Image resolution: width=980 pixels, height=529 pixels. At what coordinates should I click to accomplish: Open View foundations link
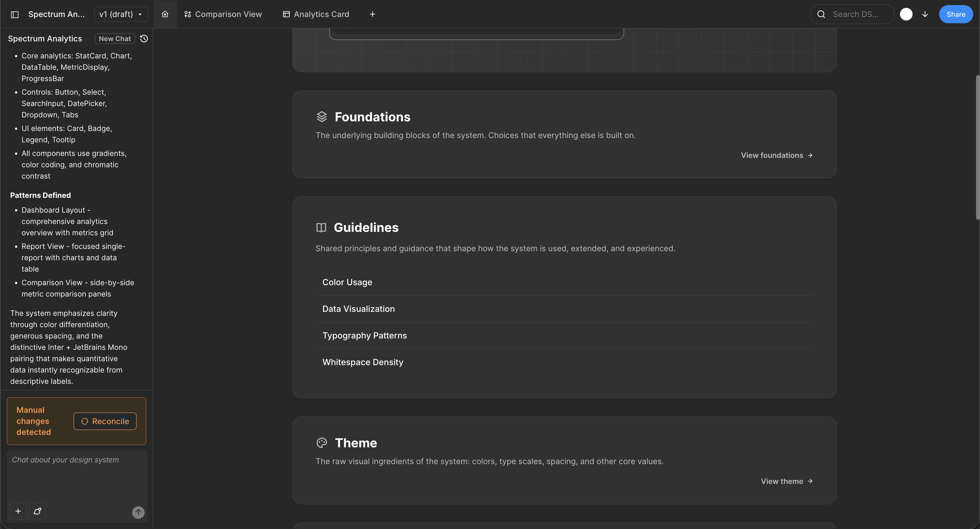click(x=776, y=155)
